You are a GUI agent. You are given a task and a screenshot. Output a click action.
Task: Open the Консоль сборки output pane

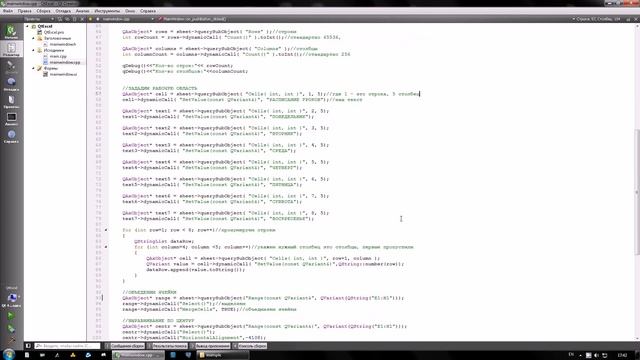250,346
